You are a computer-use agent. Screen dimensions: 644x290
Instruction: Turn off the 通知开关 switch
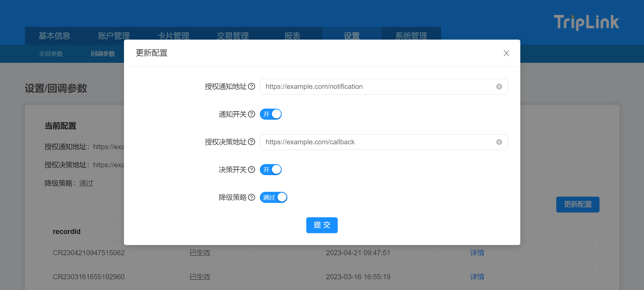tap(271, 114)
